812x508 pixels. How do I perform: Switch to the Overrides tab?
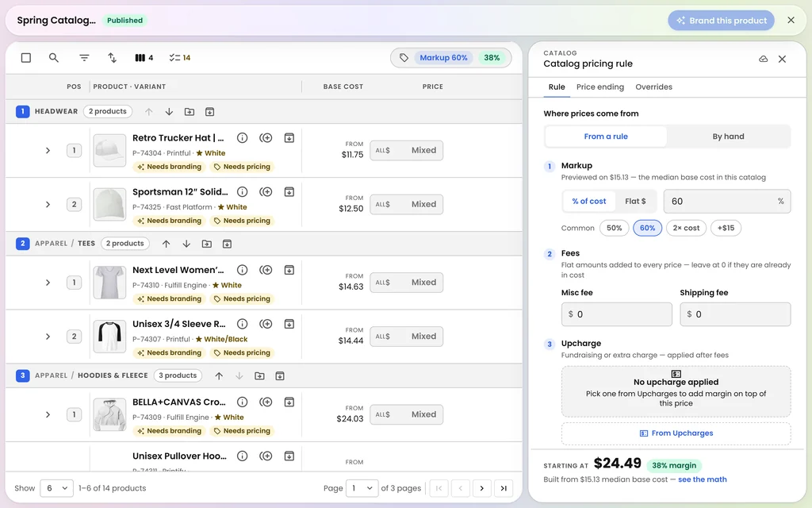tap(653, 87)
